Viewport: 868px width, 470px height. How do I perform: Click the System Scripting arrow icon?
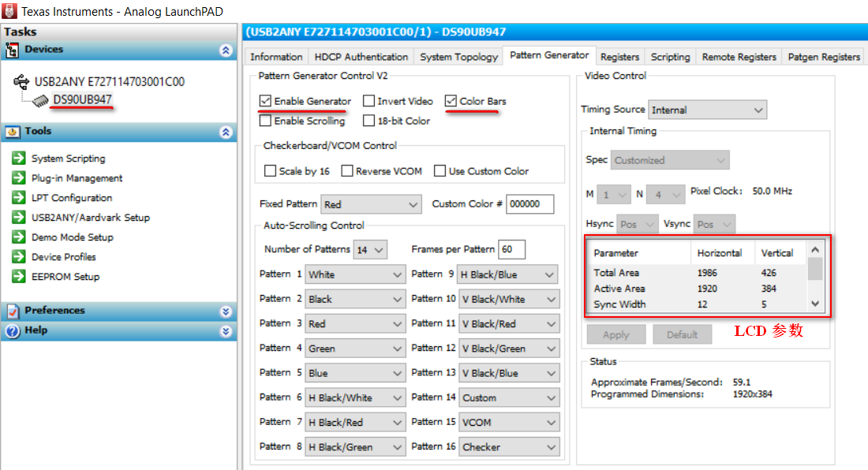[x=19, y=159]
